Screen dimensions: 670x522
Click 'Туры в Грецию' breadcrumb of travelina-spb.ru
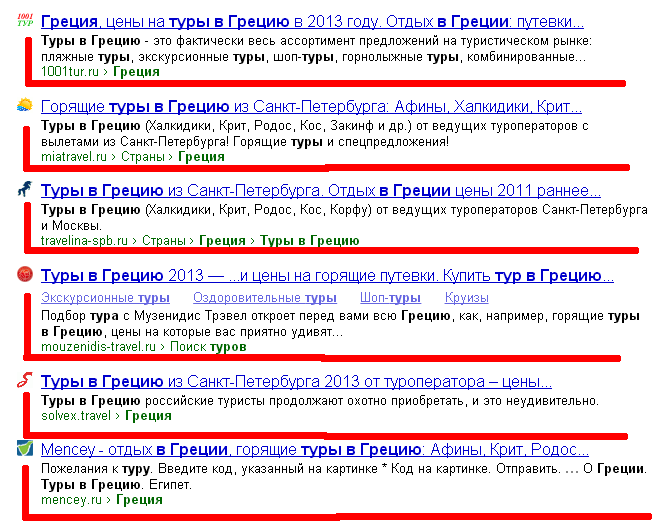coord(310,240)
